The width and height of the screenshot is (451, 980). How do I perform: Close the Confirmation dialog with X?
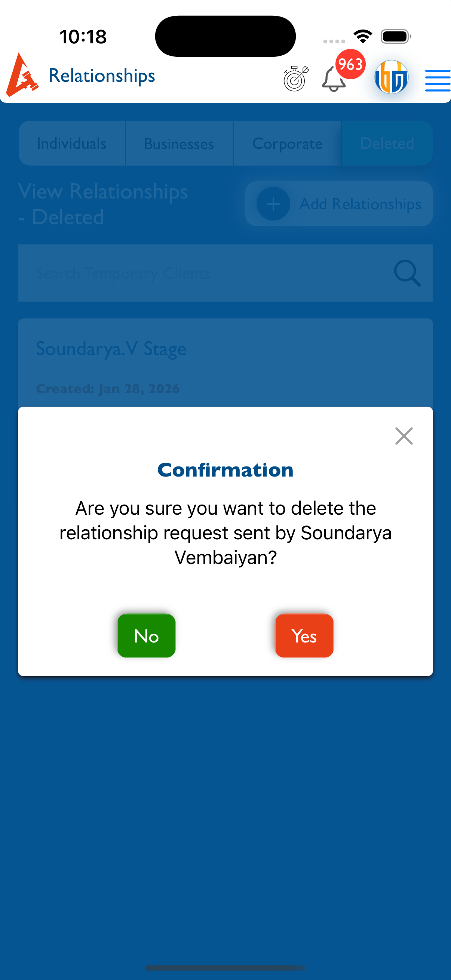point(404,436)
